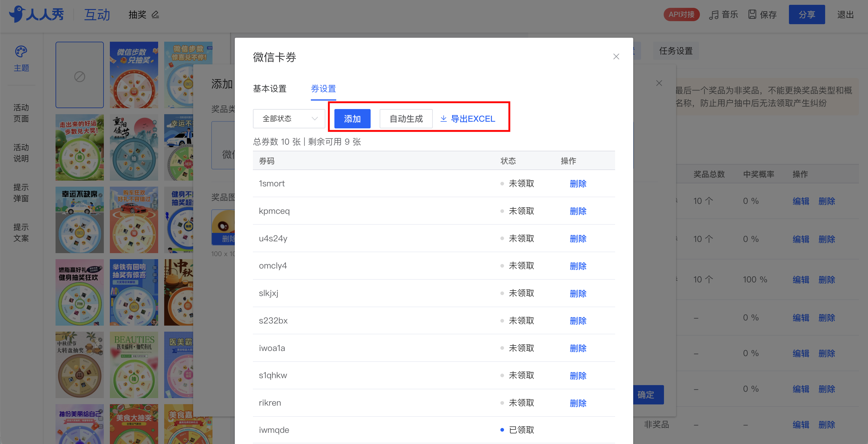
Task: Select the 举铁有回响 theme thumbnail
Action: tap(134, 292)
